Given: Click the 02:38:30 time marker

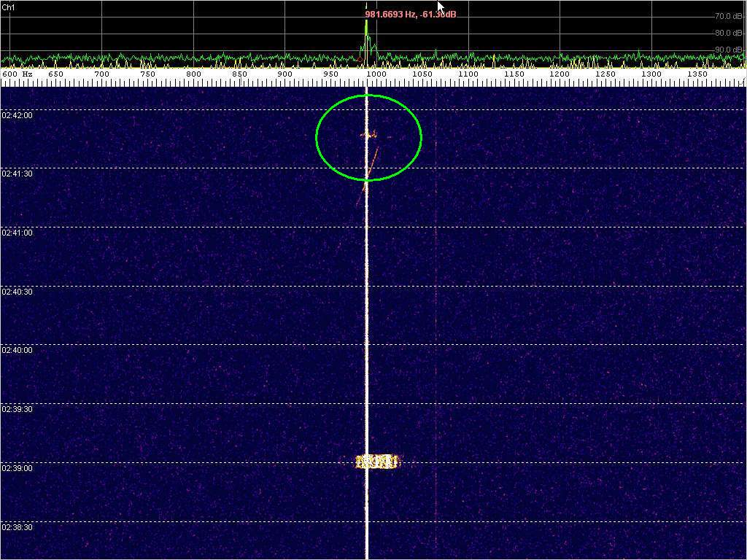Looking at the screenshot, I should (17, 527).
